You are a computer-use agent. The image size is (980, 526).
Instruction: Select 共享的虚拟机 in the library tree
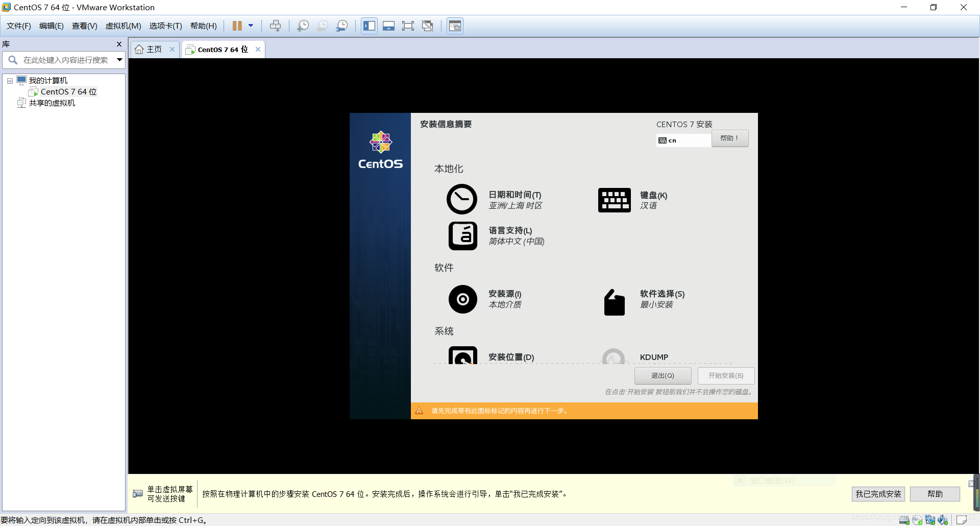(x=52, y=103)
